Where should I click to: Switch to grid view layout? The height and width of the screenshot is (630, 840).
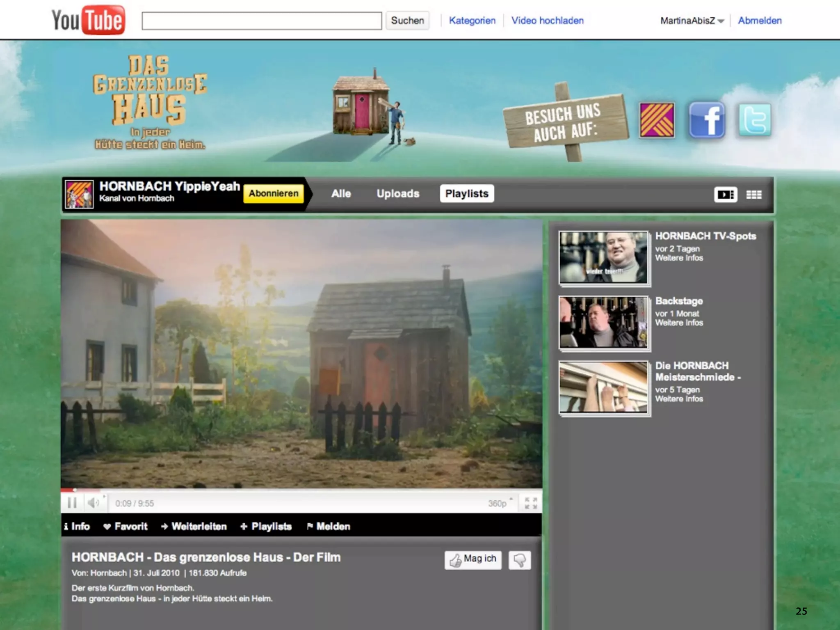click(x=753, y=195)
